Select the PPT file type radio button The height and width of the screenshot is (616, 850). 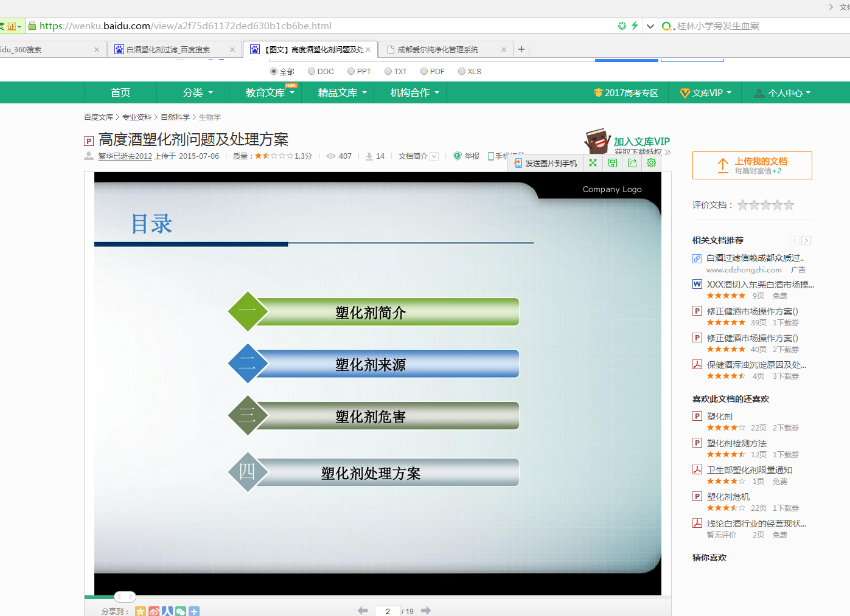(351, 72)
